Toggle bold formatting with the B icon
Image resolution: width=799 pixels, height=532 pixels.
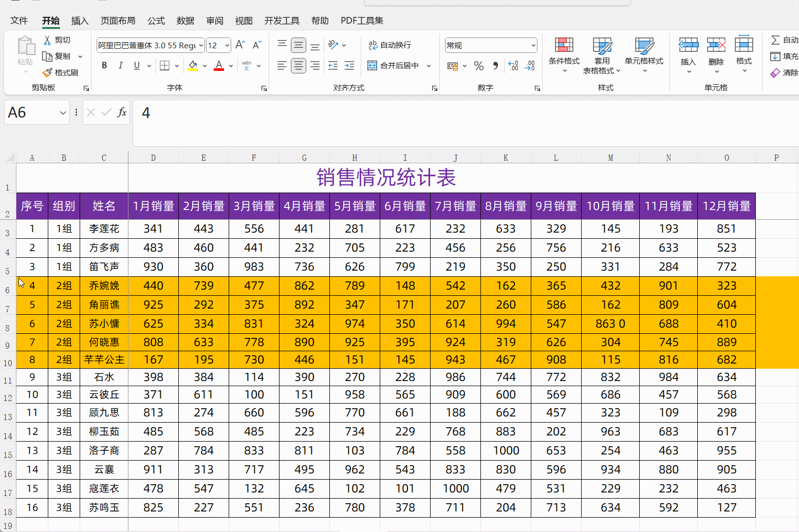tap(104, 65)
